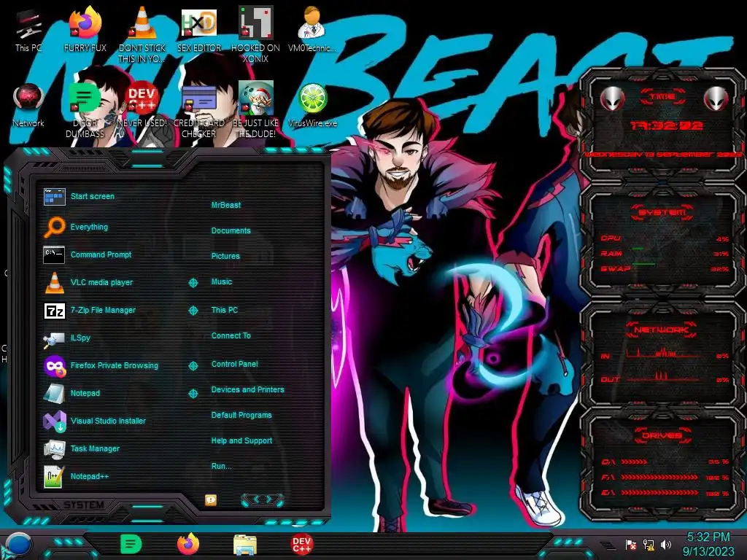Image resolution: width=747 pixels, height=560 pixels.
Task: Click the network tray icon
Action: [x=649, y=544]
